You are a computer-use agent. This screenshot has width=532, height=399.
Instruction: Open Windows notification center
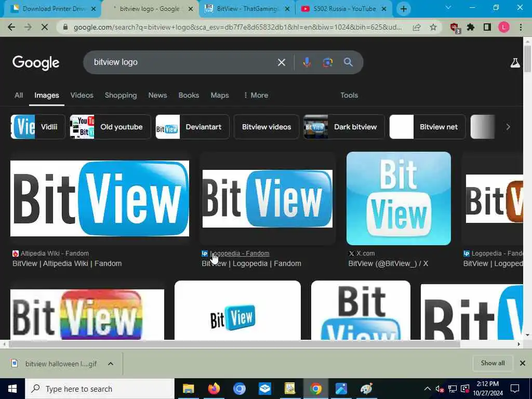coord(515,389)
